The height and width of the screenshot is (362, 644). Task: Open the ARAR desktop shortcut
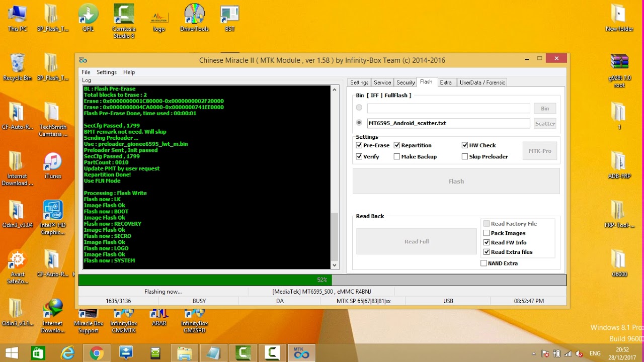[x=159, y=318]
